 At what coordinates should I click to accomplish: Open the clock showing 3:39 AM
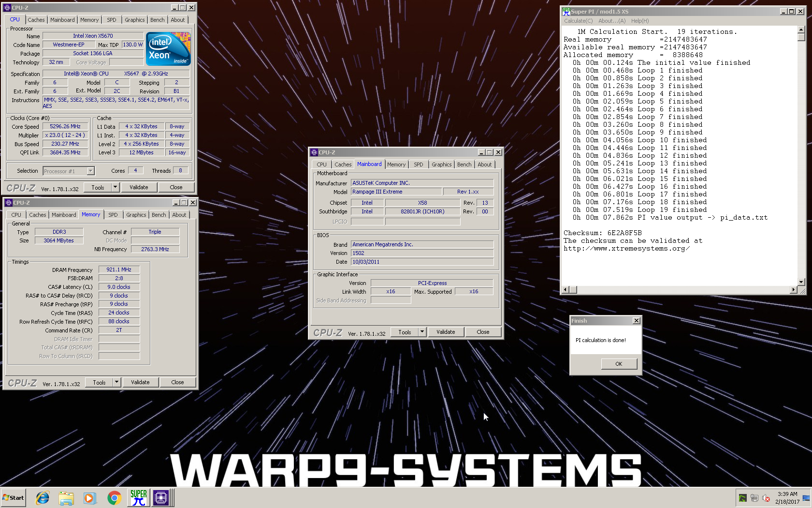(x=787, y=498)
